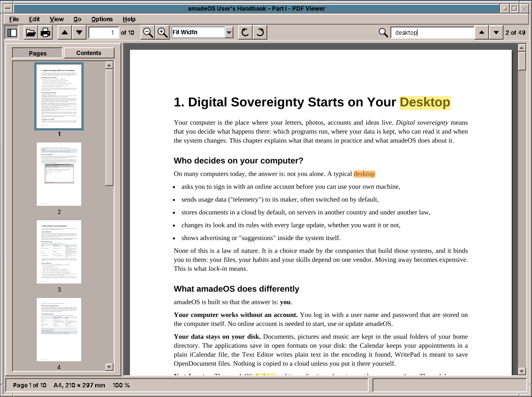Viewport: 532px width, 397px height.
Task: Rotate page clockwise
Action: pyautogui.click(x=260, y=32)
